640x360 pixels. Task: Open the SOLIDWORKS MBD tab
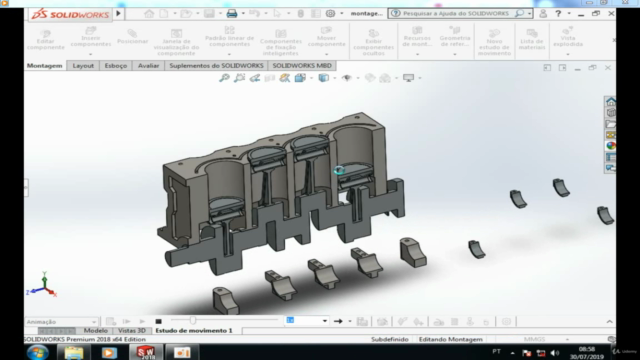tap(302, 66)
